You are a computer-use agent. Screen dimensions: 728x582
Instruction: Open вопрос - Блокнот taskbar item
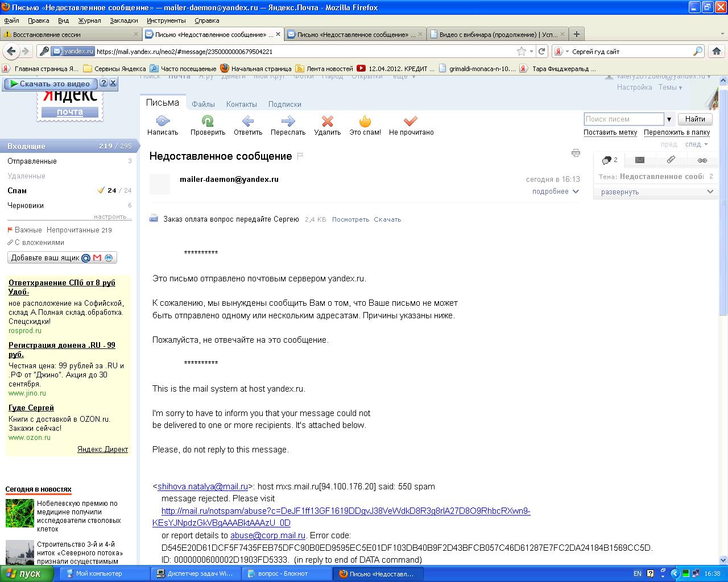coord(286,573)
